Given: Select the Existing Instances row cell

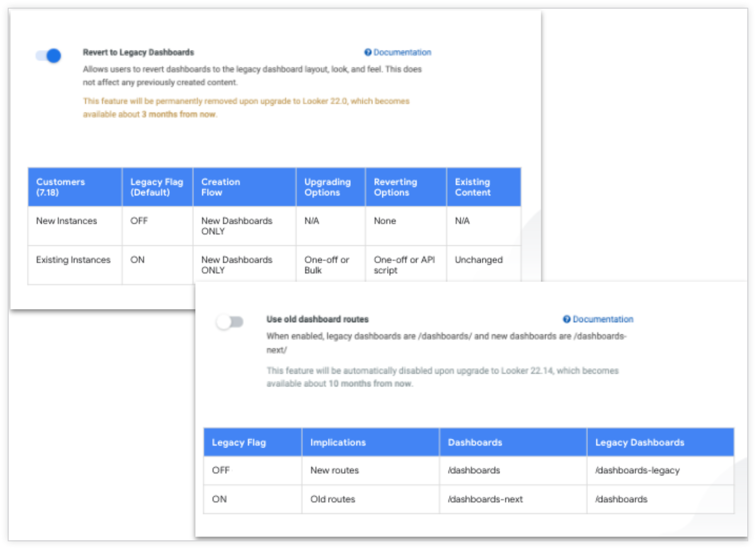Looking at the screenshot, I should (x=73, y=260).
